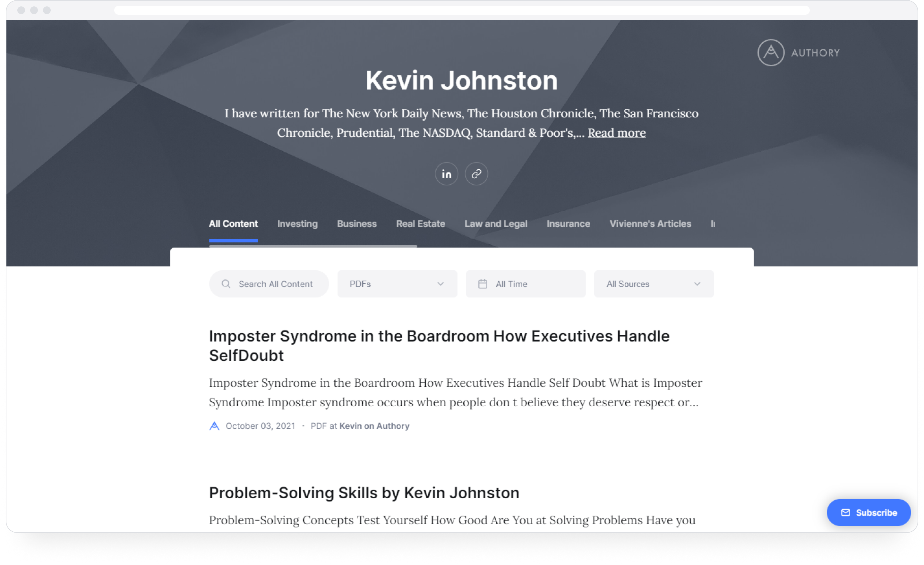Select the Investing tab
The width and height of the screenshot is (924, 565).
coord(297,223)
